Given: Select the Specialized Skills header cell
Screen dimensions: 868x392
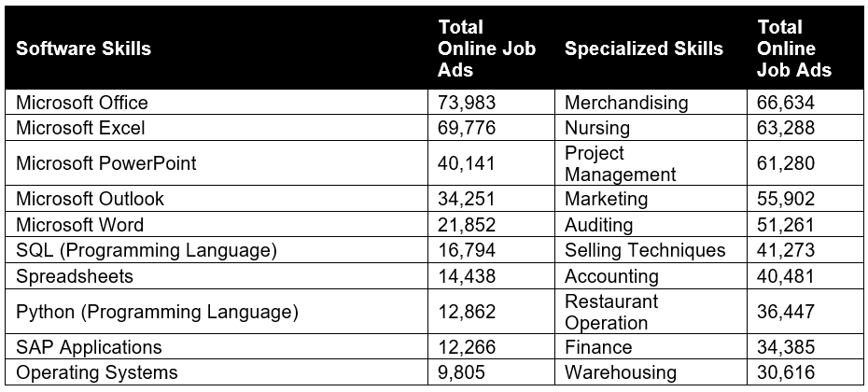Looking at the screenshot, I should tap(643, 49).
